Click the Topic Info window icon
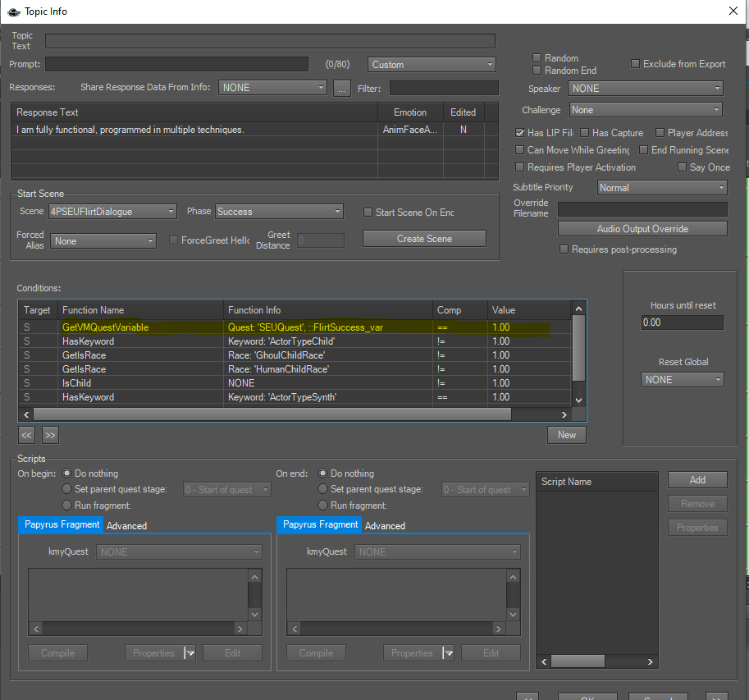 tap(14, 12)
